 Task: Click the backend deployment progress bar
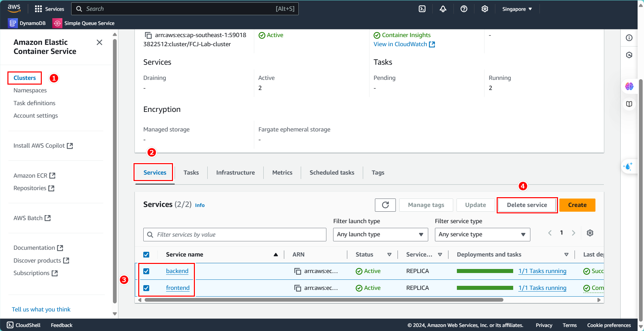click(x=485, y=271)
